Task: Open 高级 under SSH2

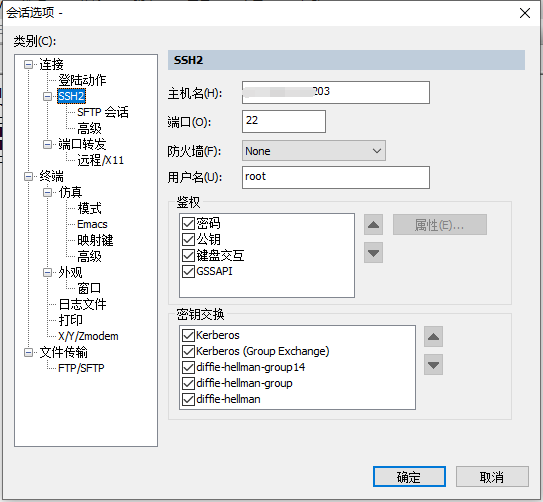Action: coord(89,128)
